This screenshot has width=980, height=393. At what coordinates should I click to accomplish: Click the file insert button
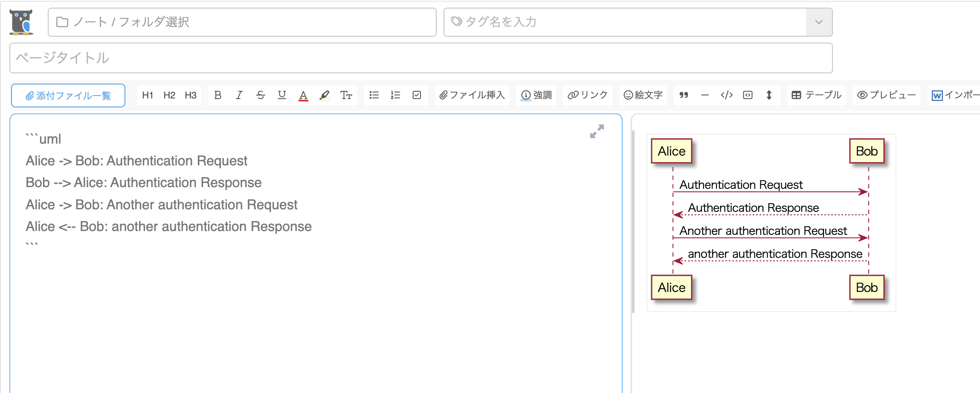click(x=472, y=95)
